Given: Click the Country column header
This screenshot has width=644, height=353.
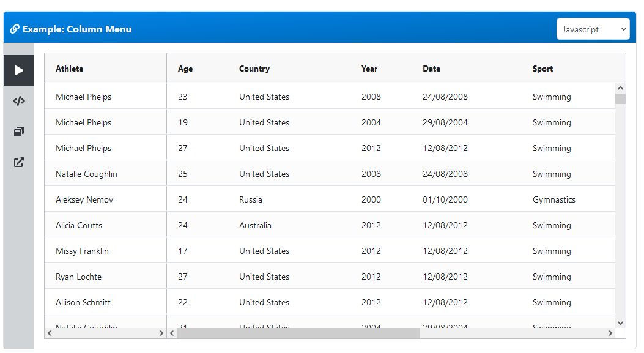Looking at the screenshot, I should pyautogui.click(x=254, y=69).
